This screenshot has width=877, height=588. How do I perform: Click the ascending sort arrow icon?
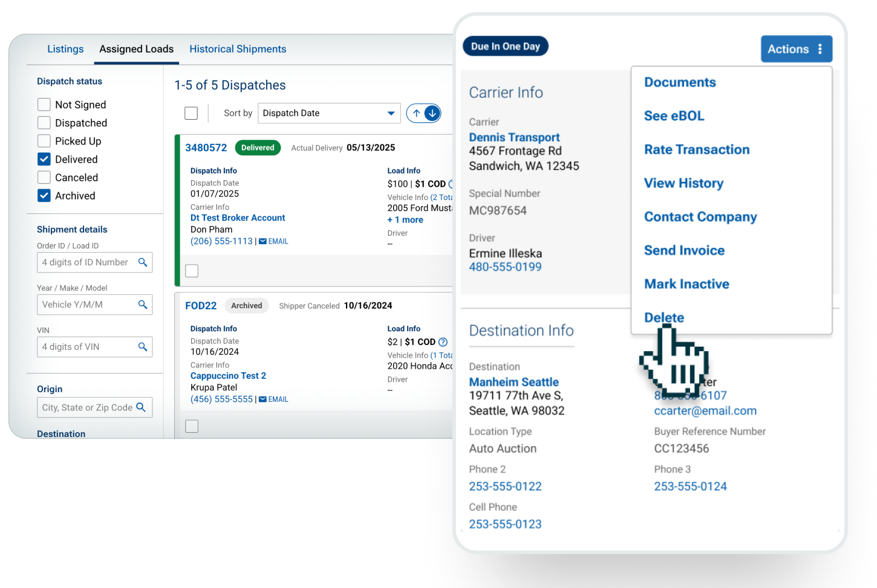tap(416, 113)
